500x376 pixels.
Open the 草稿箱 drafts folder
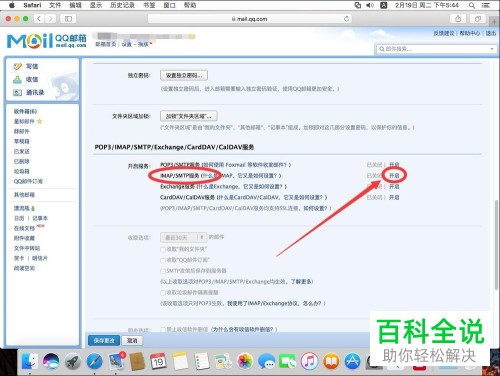point(22,141)
